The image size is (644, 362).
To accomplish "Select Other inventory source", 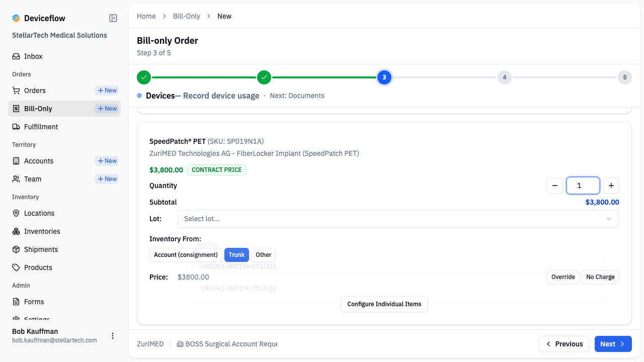I will tap(264, 255).
